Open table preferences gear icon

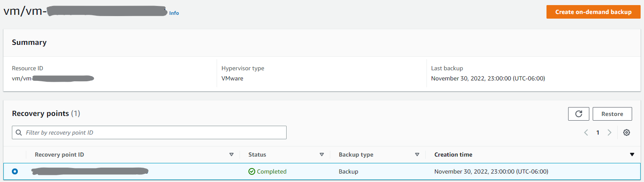[626, 132]
